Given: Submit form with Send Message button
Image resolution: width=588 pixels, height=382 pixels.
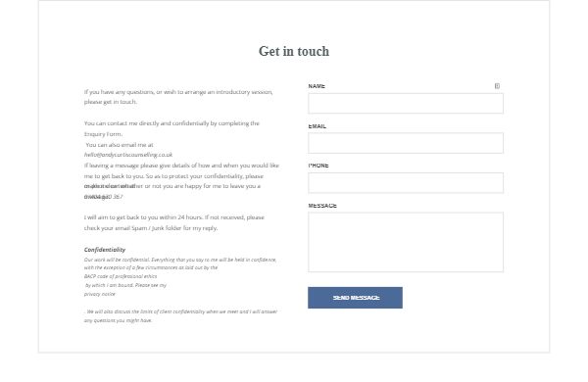Looking at the screenshot, I should (355, 298).
